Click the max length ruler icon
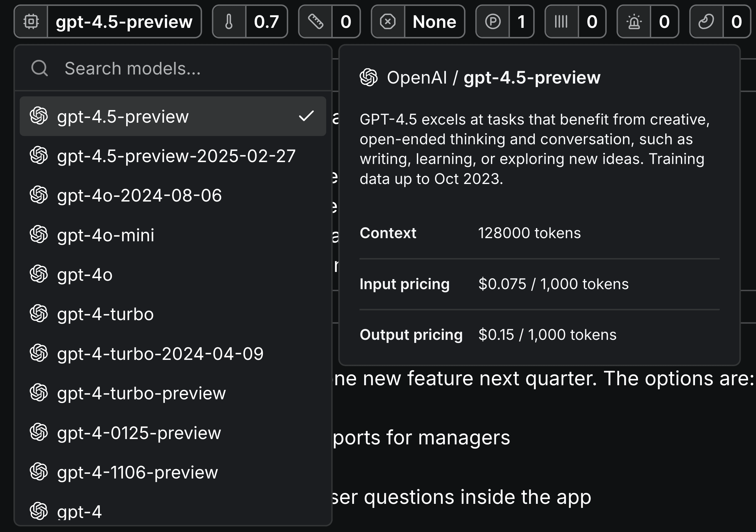The width and height of the screenshot is (756, 532). pyautogui.click(x=315, y=22)
